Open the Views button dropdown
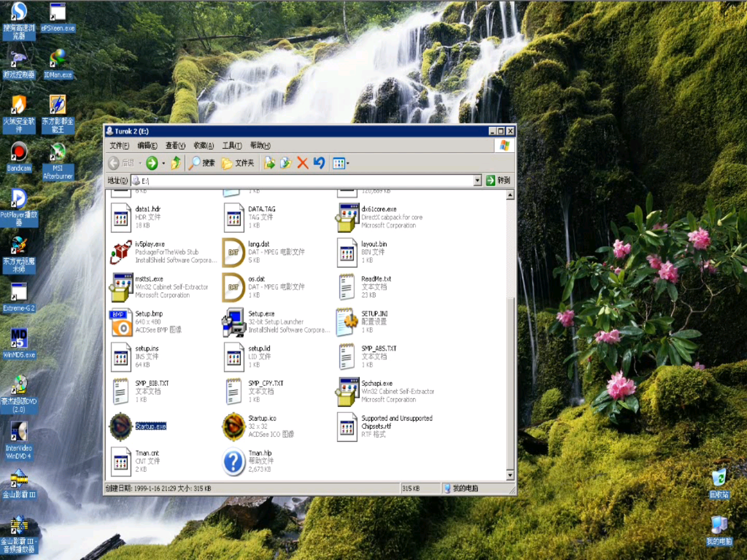 click(x=348, y=163)
